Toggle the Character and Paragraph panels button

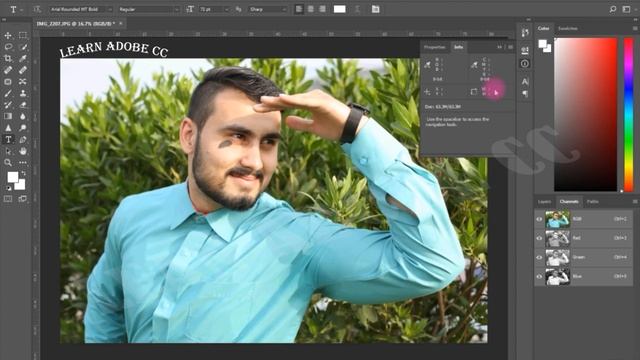click(376, 9)
